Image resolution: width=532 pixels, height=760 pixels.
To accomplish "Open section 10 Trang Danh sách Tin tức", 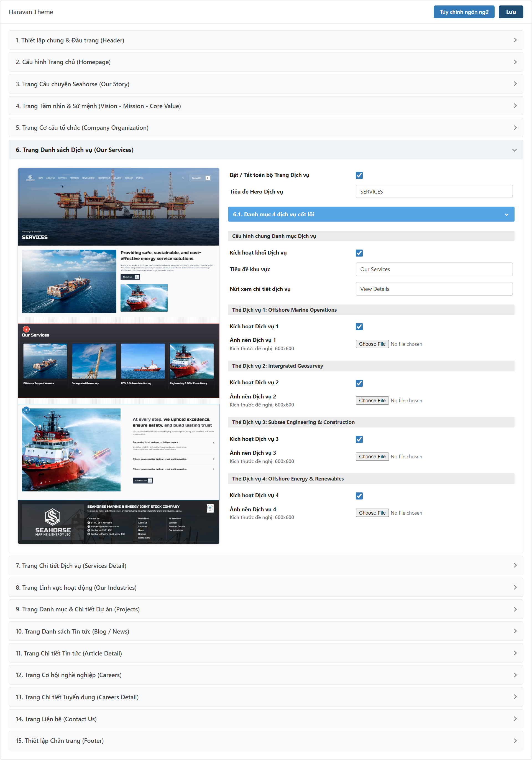I will pyautogui.click(x=266, y=631).
